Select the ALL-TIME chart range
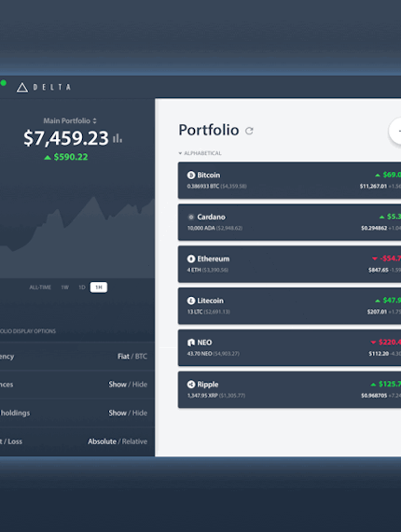Image resolution: width=401 pixels, height=532 pixels. pyautogui.click(x=40, y=287)
